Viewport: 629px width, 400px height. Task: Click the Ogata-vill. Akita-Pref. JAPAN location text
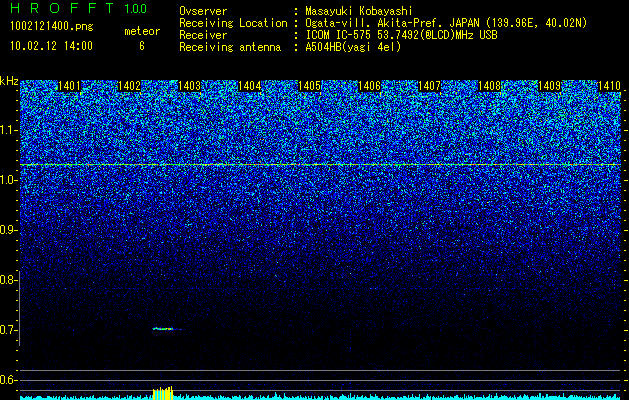pyautogui.click(x=446, y=23)
